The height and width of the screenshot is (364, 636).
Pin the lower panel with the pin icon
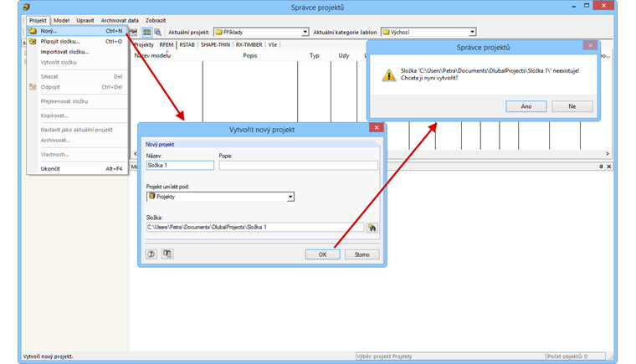click(601, 167)
